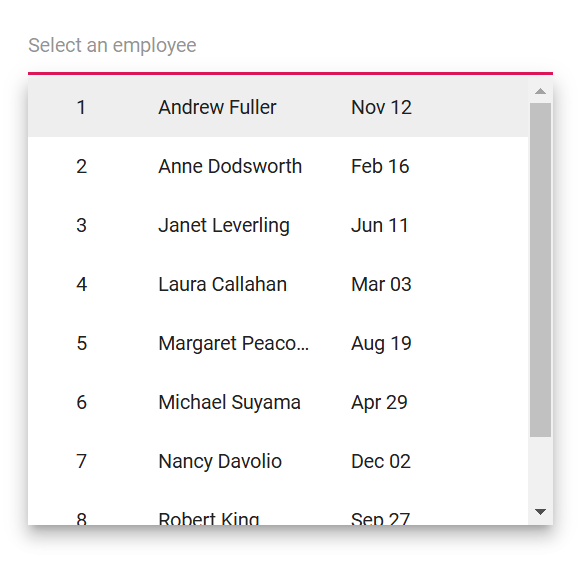
Task: Select the Laura Callahan entry
Action: click(278, 284)
